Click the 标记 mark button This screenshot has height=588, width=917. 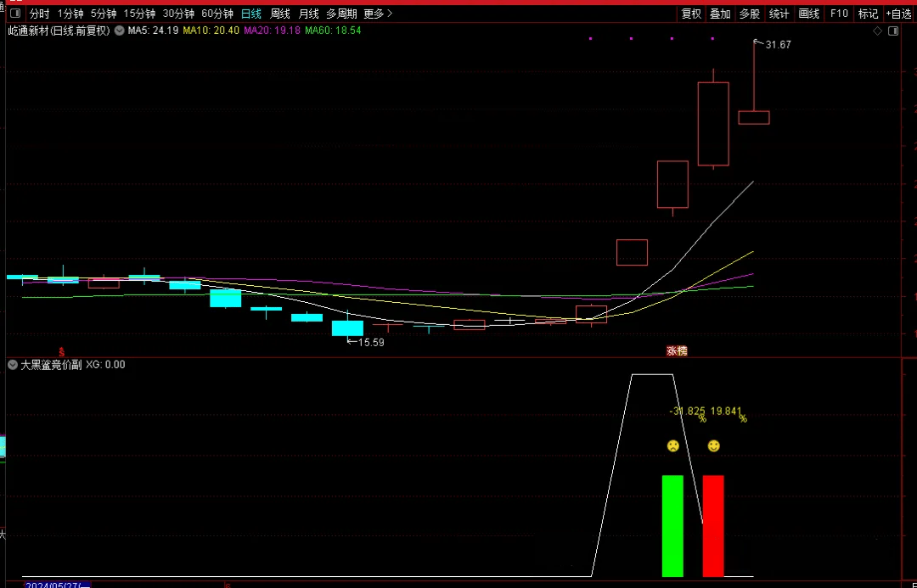(x=868, y=14)
